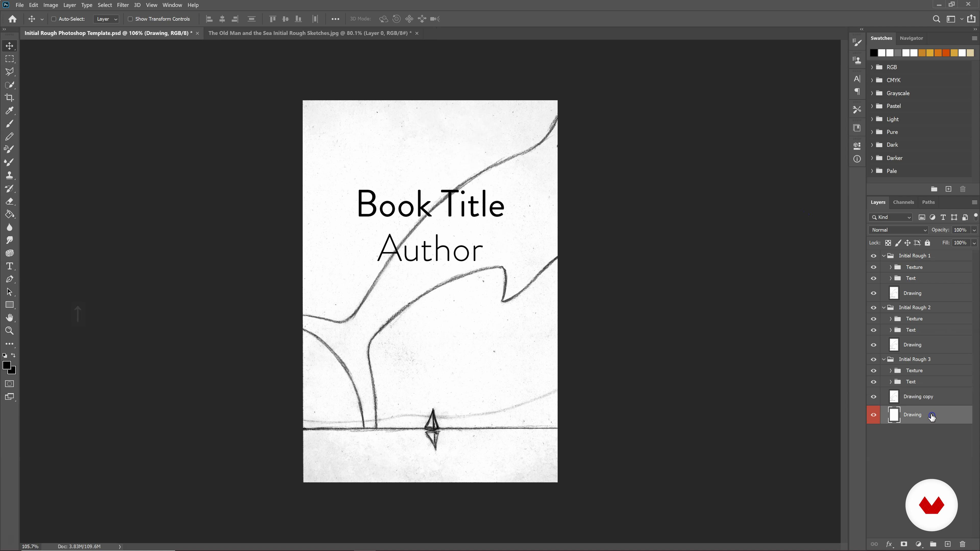Toggle visibility of selected Drawing layer
Image resolution: width=980 pixels, height=551 pixels.
click(874, 415)
